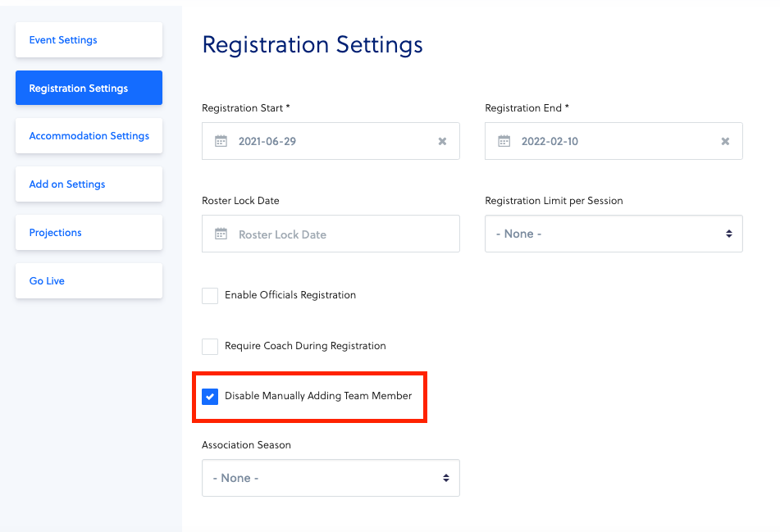Click the Registration End date field 2022-02-10
This screenshot has height=532, width=780.
[614, 141]
